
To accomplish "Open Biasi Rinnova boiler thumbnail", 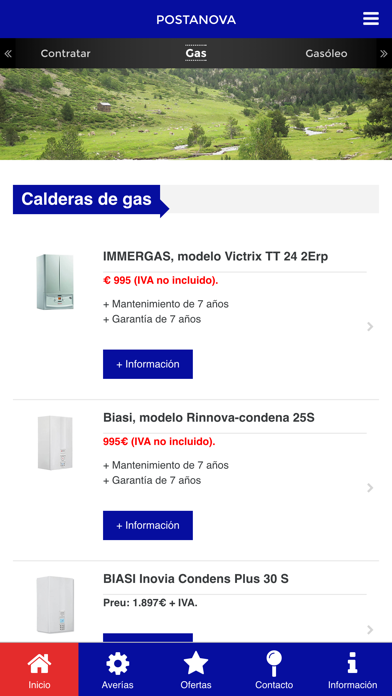I will (55, 443).
